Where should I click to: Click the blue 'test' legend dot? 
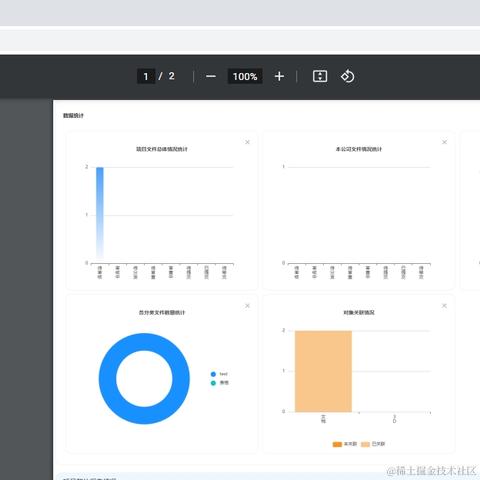(213, 374)
